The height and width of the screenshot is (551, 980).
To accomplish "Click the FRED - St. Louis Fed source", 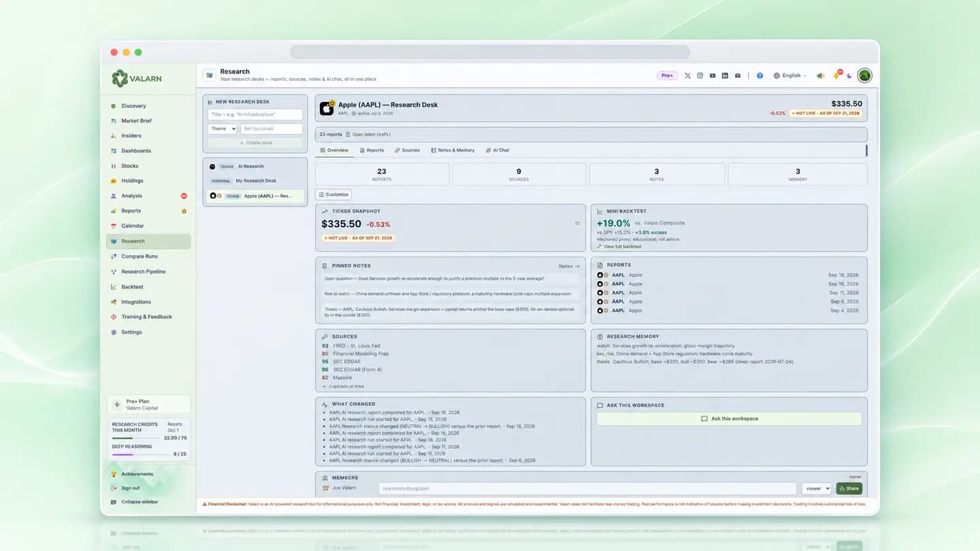I will (x=351, y=346).
